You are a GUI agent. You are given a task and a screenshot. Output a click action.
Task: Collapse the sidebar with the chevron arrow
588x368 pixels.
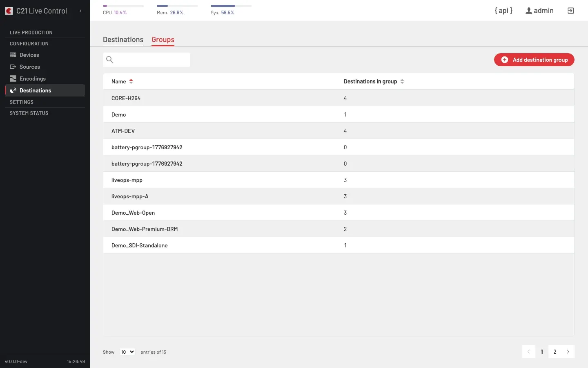point(80,11)
